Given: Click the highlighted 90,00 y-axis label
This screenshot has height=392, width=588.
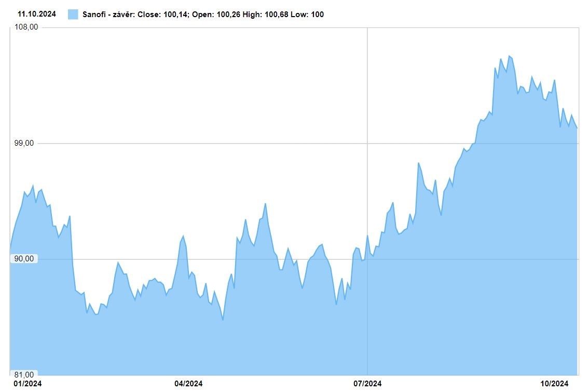Looking at the screenshot, I should pos(25,259).
